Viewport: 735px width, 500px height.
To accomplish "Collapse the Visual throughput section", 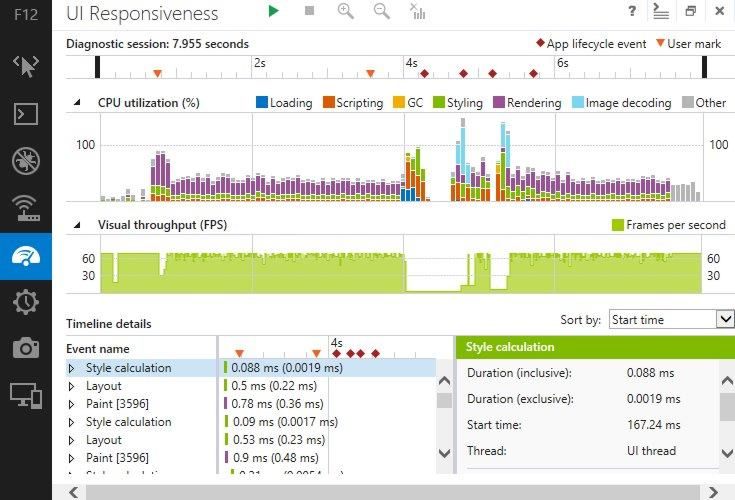I will (x=77, y=225).
